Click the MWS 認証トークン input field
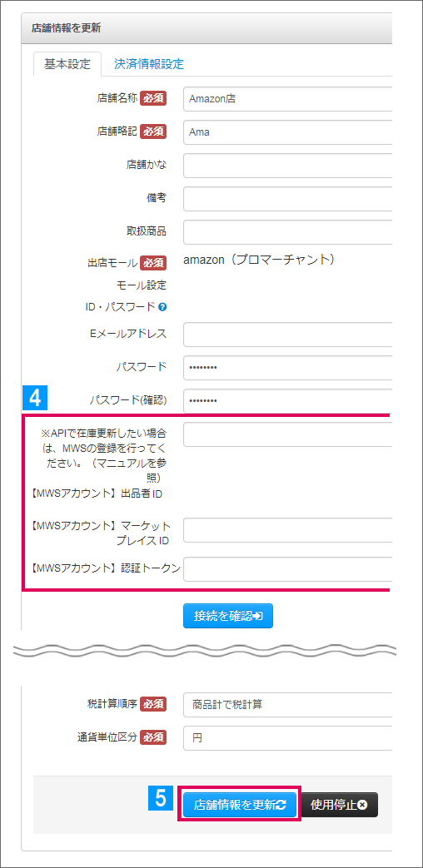Screen dimensions: 423x868 pos(287,569)
